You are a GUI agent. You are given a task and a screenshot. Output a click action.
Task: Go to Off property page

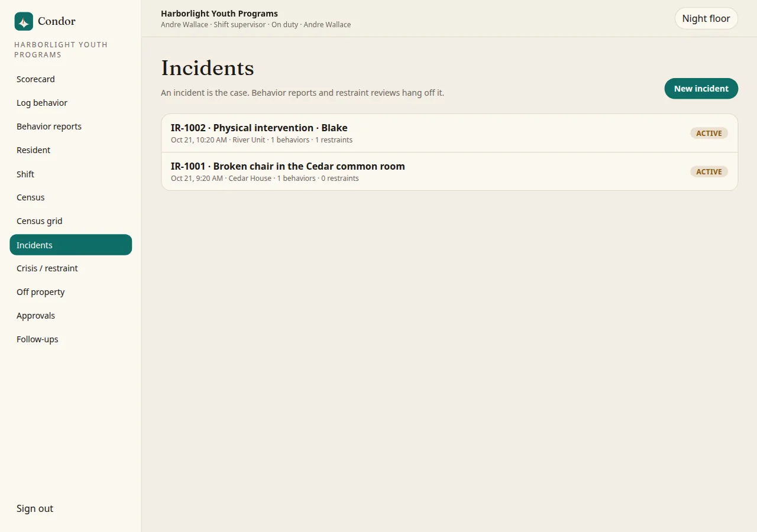coord(70,292)
